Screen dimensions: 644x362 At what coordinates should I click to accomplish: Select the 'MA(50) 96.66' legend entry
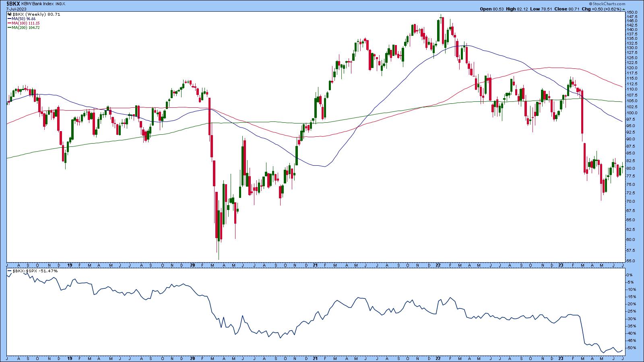point(24,19)
